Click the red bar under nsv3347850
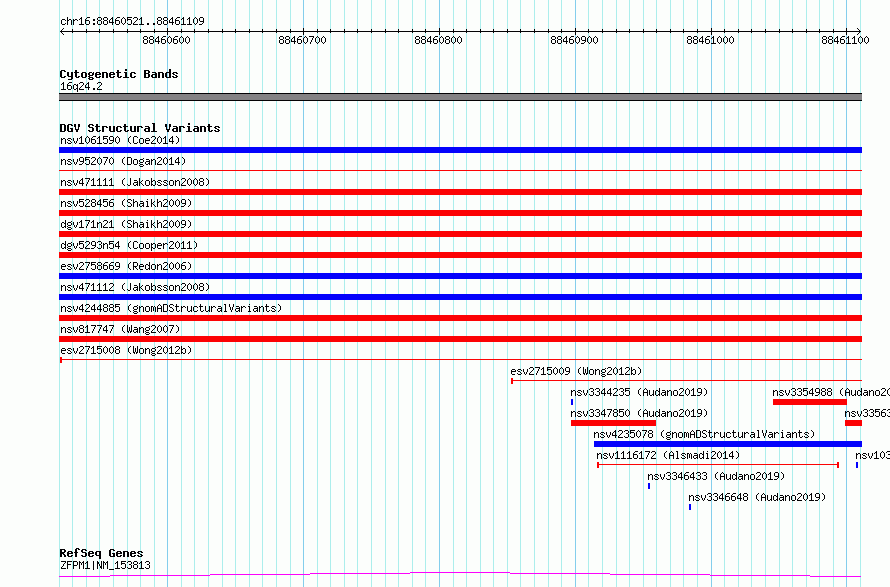890x587 pixels. click(x=613, y=423)
